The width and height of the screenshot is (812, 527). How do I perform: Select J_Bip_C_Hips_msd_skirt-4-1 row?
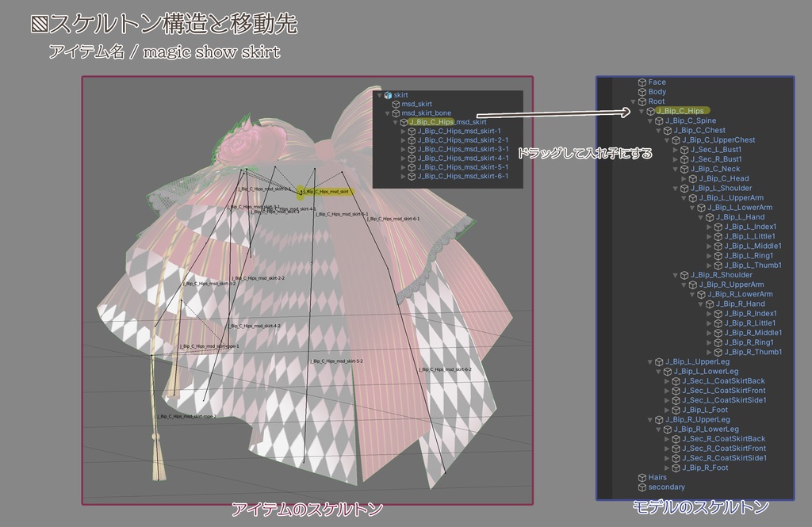pyautogui.click(x=462, y=158)
